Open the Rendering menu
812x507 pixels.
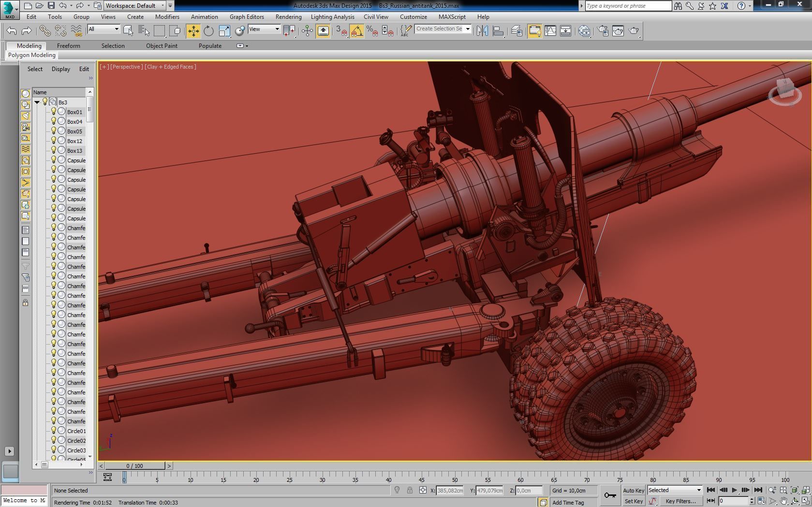tap(288, 16)
